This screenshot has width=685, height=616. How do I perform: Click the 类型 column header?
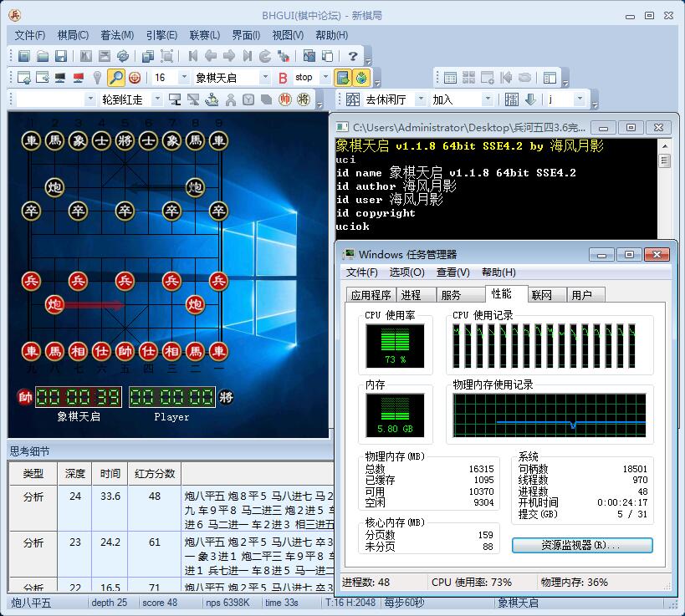[33, 474]
